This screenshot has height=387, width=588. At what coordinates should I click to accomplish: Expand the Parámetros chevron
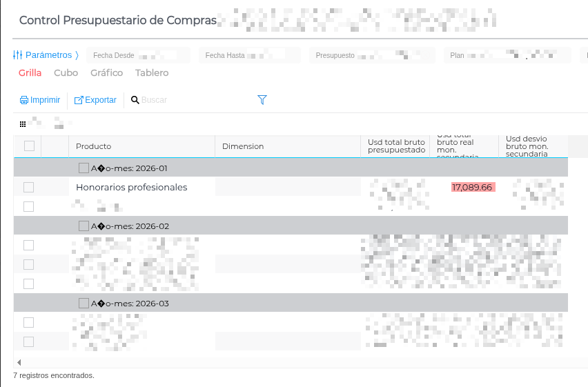pyautogui.click(x=77, y=55)
